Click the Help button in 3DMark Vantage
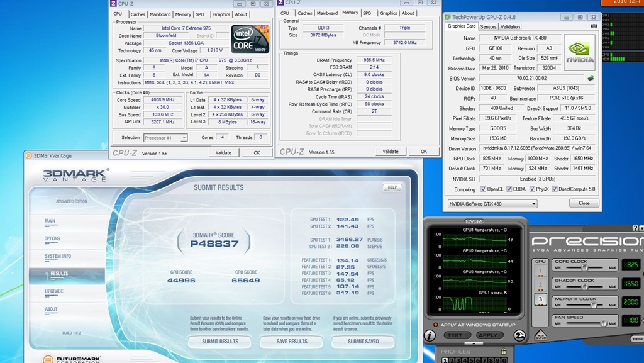 click(392, 187)
